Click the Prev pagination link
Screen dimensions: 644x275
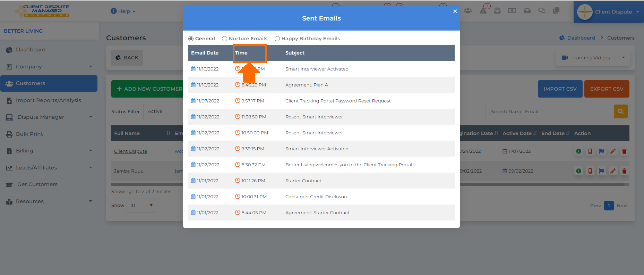[595, 206]
